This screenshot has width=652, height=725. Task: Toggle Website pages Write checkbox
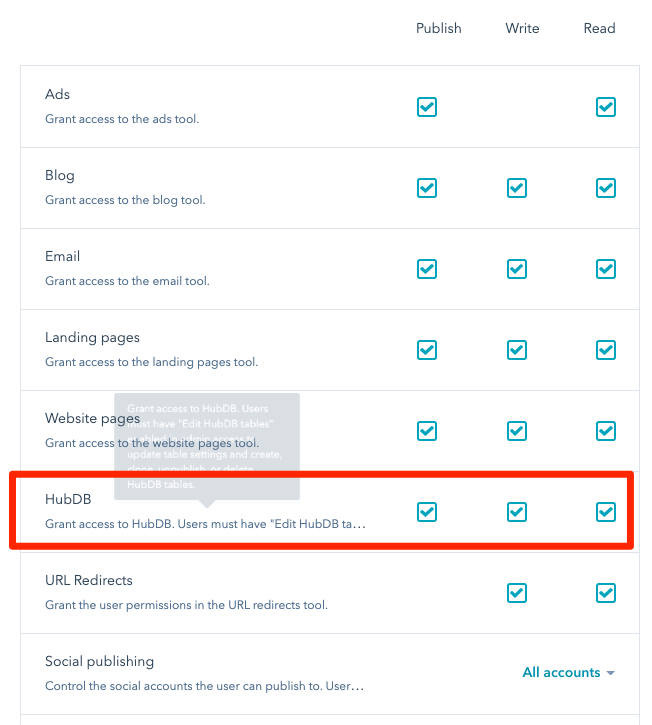click(x=517, y=431)
